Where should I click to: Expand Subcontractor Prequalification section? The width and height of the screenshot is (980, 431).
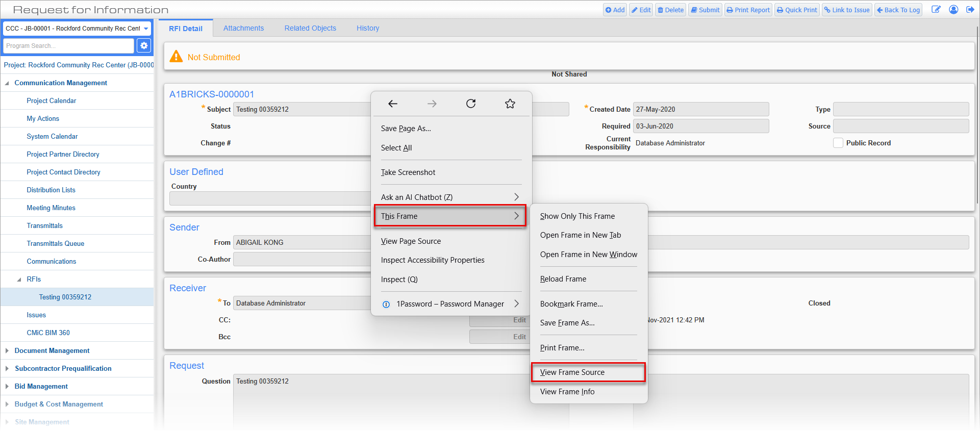7,369
